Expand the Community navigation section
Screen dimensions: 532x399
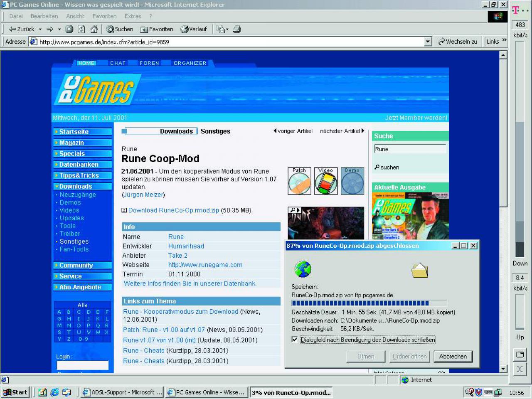pyautogui.click(x=83, y=265)
